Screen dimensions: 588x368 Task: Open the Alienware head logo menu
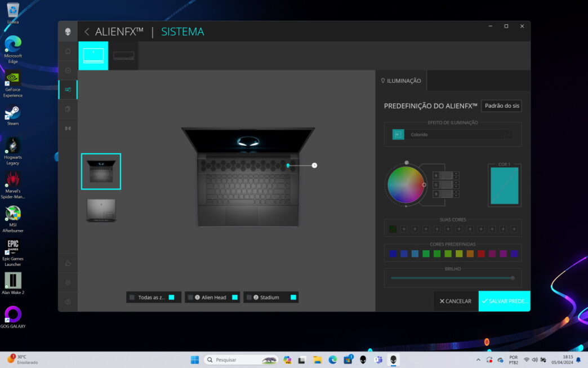[68, 32]
